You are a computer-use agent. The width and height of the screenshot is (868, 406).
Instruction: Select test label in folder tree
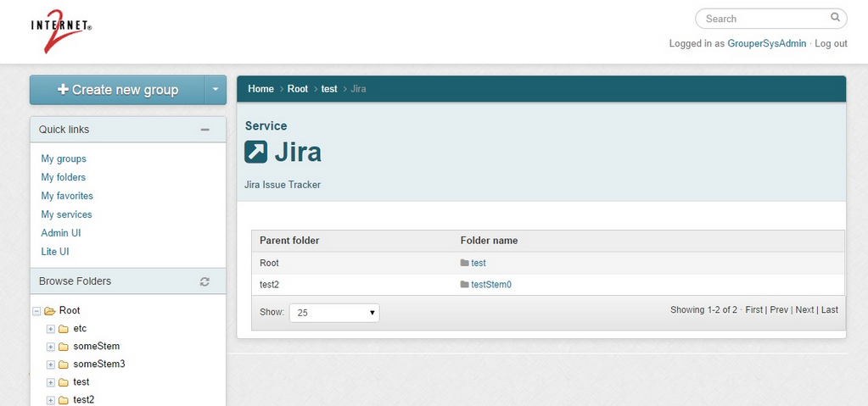[x=81, y=381]
